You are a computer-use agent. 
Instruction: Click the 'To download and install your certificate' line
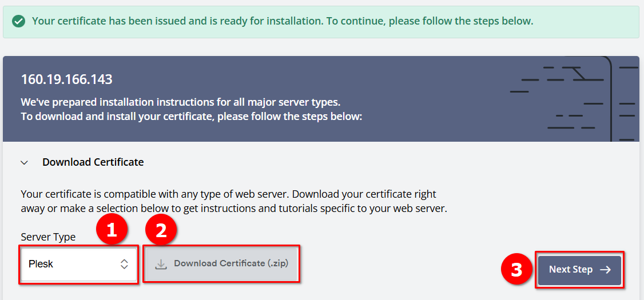coord(192,117)
